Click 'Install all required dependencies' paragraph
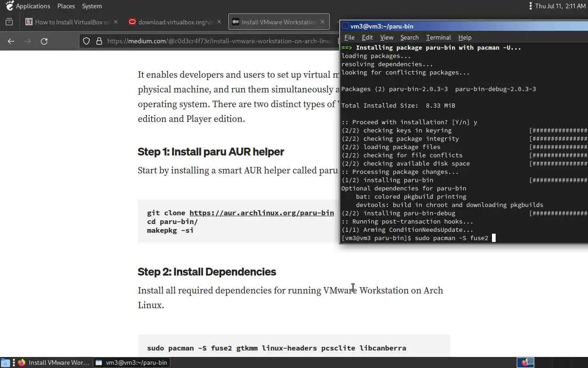The height and width of the screenshot is (368, 588). (290, 298)
